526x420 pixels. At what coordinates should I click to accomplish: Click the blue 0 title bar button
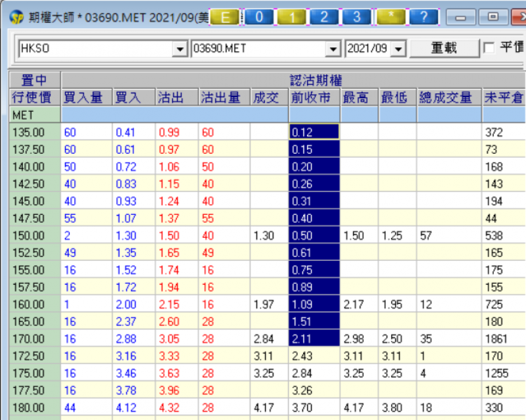click(x=259, y=17)
